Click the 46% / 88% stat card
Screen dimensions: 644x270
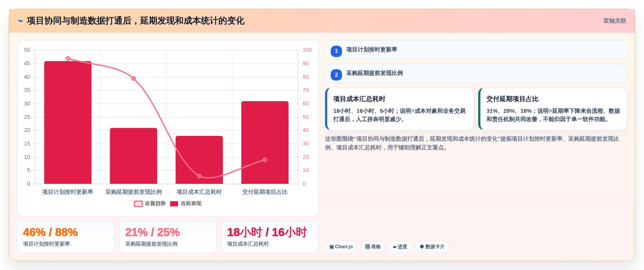pyautogui.click(x=66, y=237)
